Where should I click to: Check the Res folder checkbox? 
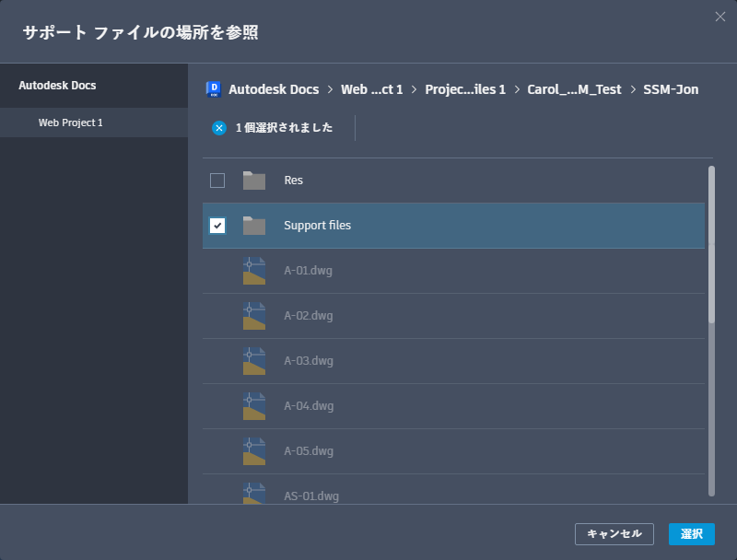[217, 181]
